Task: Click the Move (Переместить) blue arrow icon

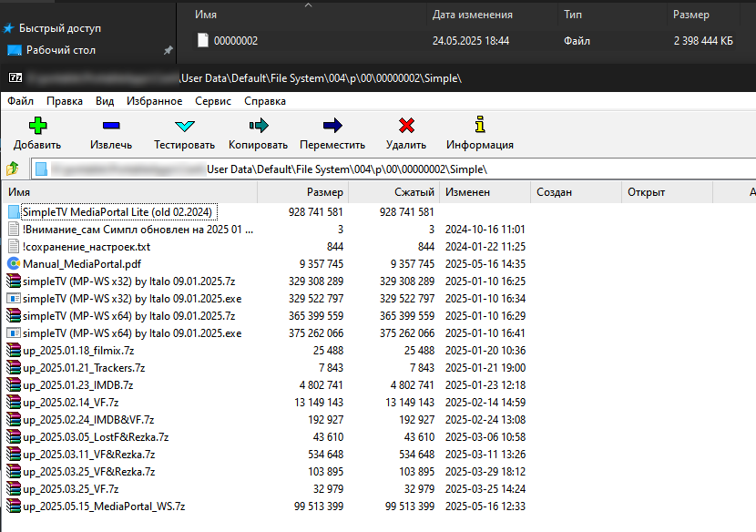Action: [x=332, y=126]
